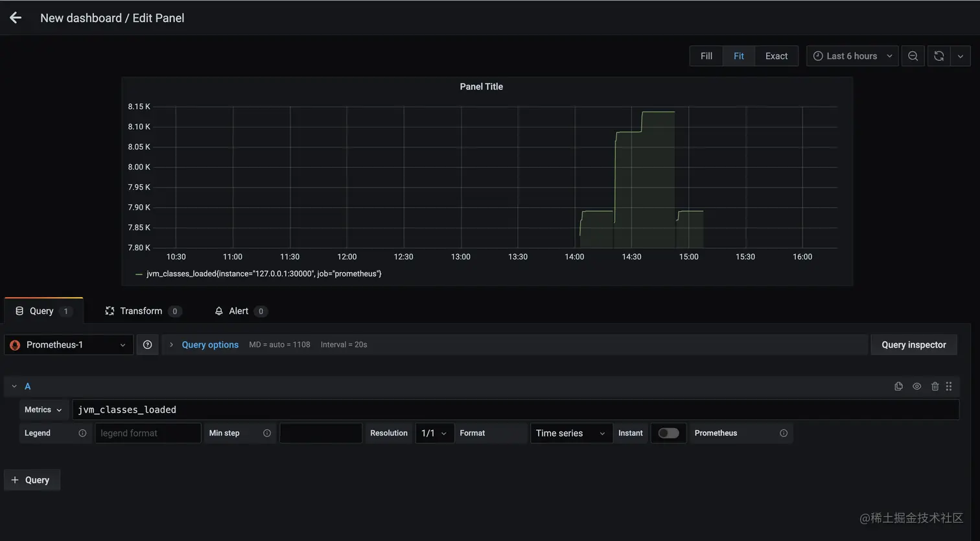This screenshot has width=980, height=541.
Task: Click the 8.15 K y-axis label
Action: click(139, 106)
